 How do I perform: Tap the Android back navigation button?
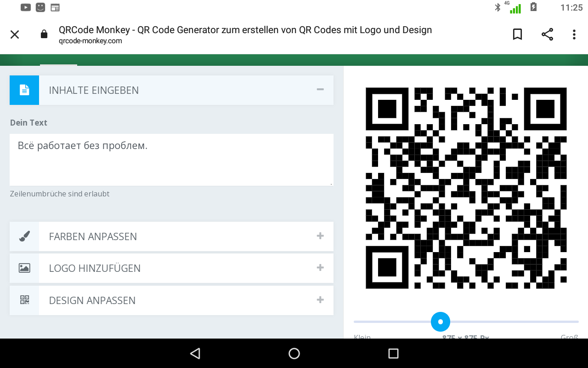pos(195,353)
